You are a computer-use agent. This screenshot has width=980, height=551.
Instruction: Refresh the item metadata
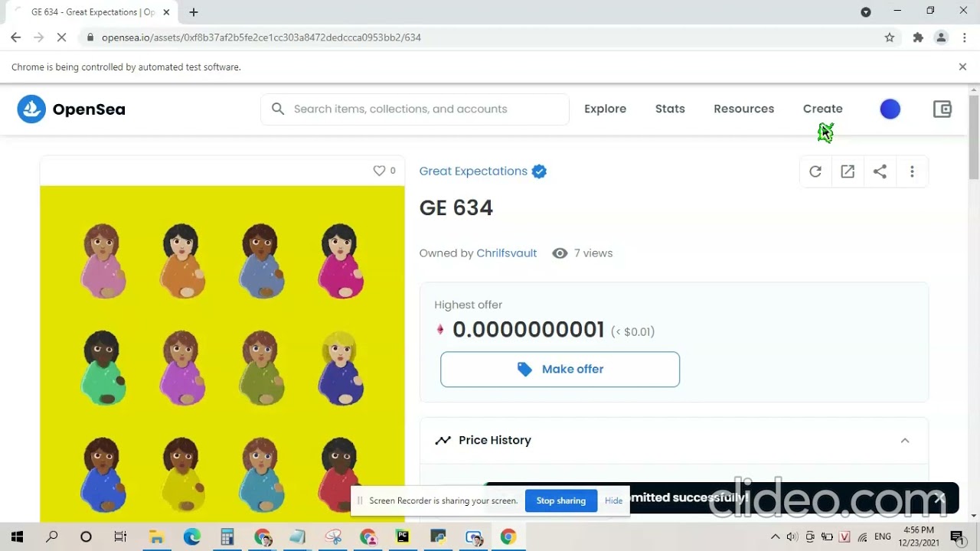click(x=815, y=172)
